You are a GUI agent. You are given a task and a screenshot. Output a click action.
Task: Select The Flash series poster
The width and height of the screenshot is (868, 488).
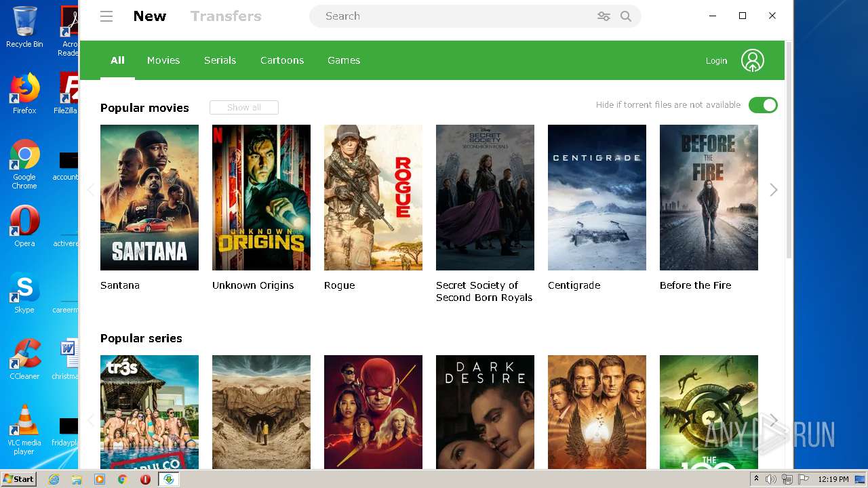373,412
